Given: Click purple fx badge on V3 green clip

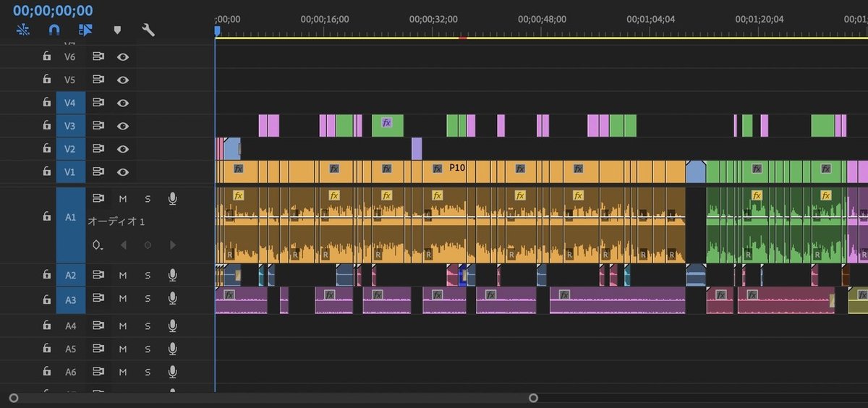Looking at the screenshot, I should pos(386,123).
